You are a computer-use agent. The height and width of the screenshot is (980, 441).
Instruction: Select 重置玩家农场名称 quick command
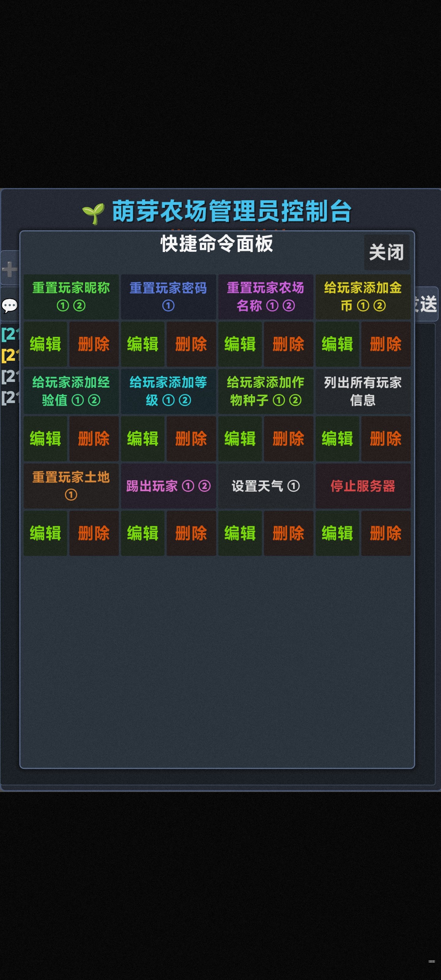click(266, 297)
